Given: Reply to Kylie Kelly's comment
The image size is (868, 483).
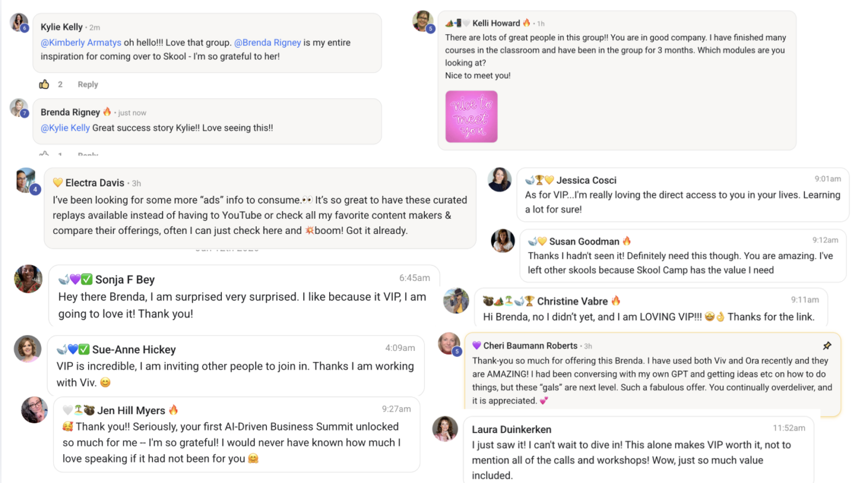Looking at the screenshot, I should click(88, 84).
